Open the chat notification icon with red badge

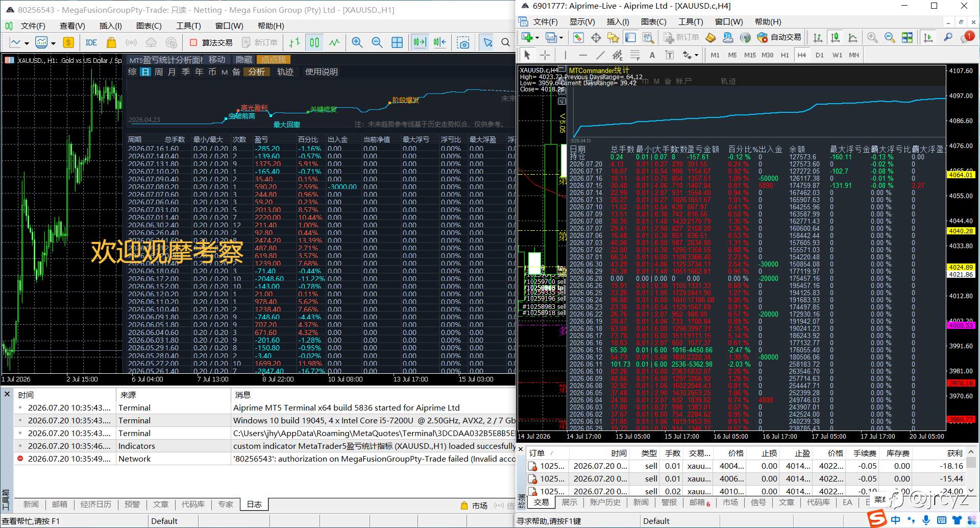tap(967, 37)
